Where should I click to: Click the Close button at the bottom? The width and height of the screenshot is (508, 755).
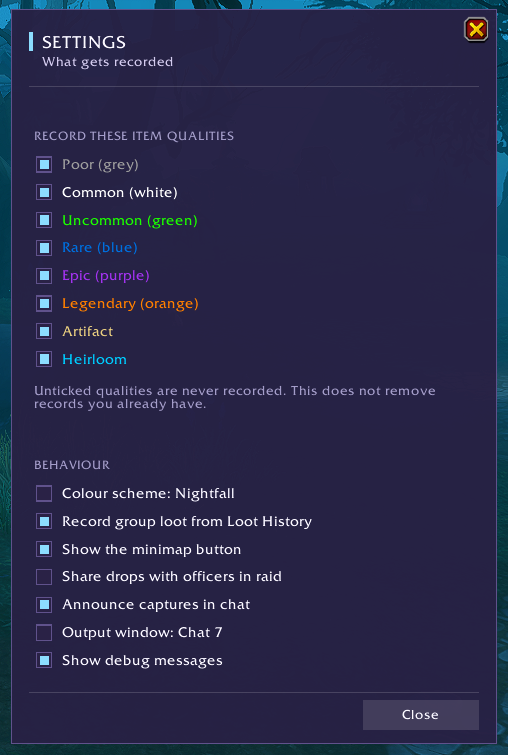pyautogui.click(x=421, y=715)
